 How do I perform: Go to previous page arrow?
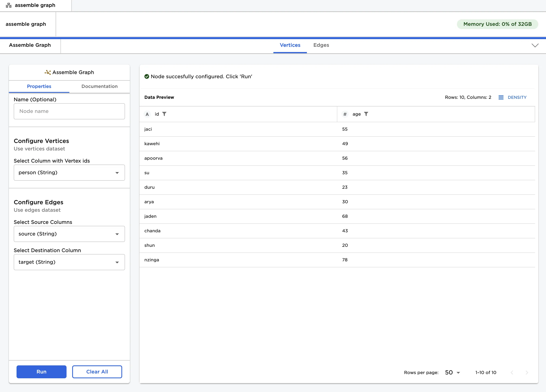click(x=512, y=372)
